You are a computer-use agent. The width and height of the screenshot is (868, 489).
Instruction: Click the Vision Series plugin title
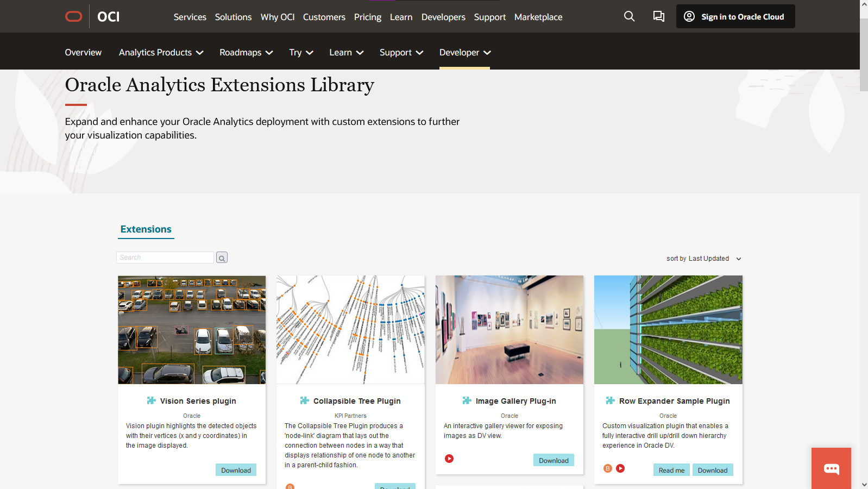[x=198, y=401]
